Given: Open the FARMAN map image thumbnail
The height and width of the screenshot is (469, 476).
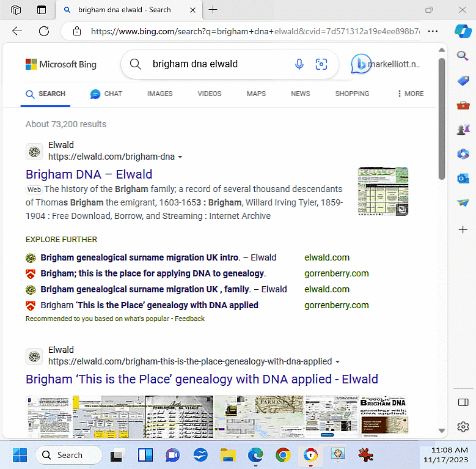Looking at the screenshot, I should pyautogui.click(x=259, y=416).
